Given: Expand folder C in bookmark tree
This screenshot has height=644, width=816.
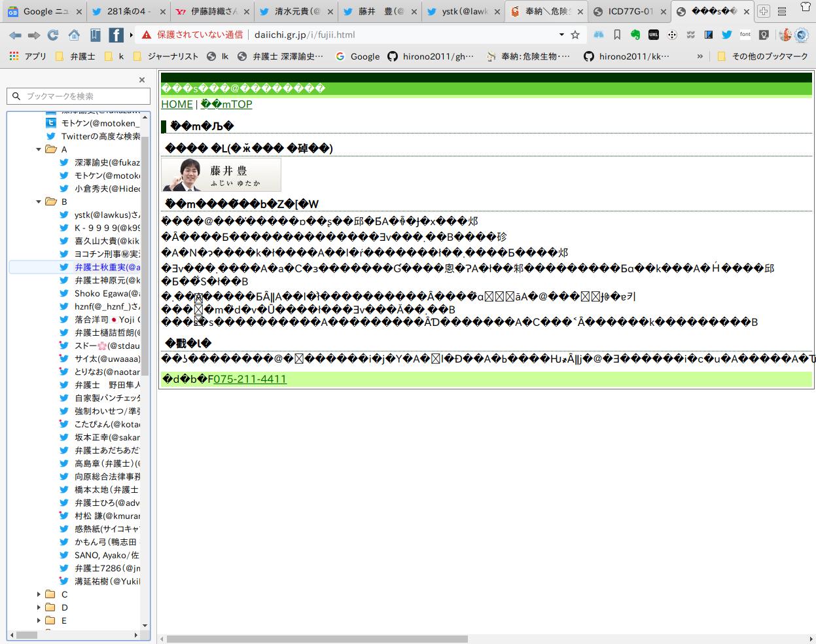Looking at the screenshot, I should [x=39, y=594].
